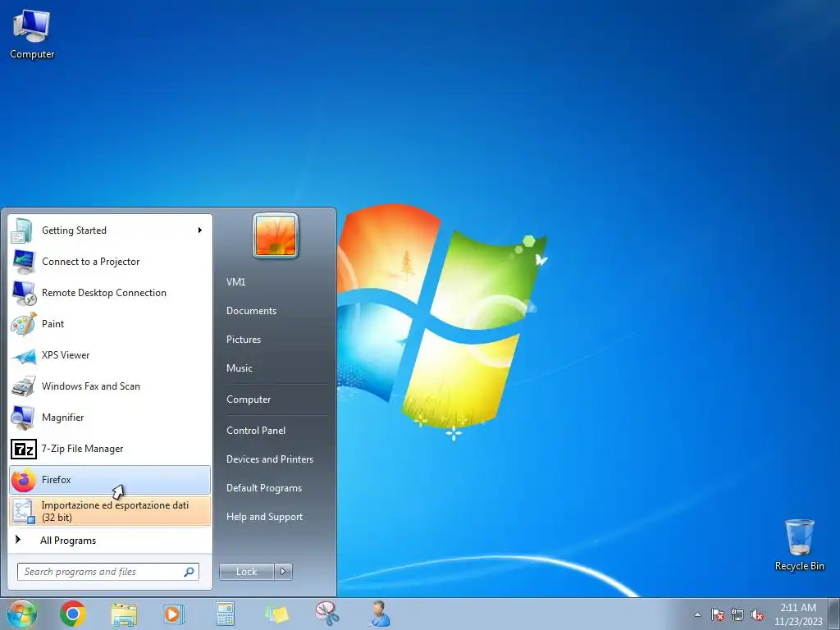Image resolution: width=840 pixels, height=630 pixels.
Task: Open Importazione ed esportazione dati (32 bit)
Action: point(110,511)
